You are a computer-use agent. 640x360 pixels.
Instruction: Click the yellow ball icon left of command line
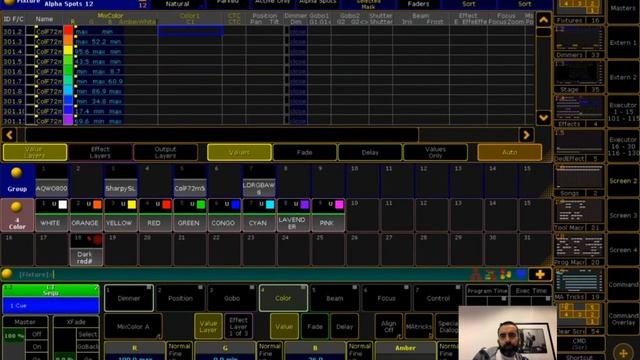(7, 274)
